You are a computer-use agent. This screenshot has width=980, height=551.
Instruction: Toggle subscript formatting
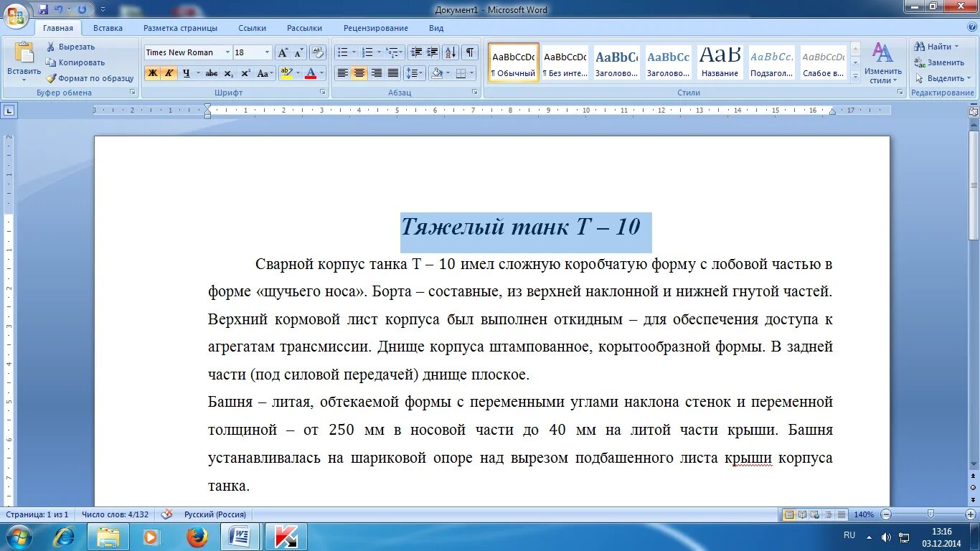[x=228, y=73]
